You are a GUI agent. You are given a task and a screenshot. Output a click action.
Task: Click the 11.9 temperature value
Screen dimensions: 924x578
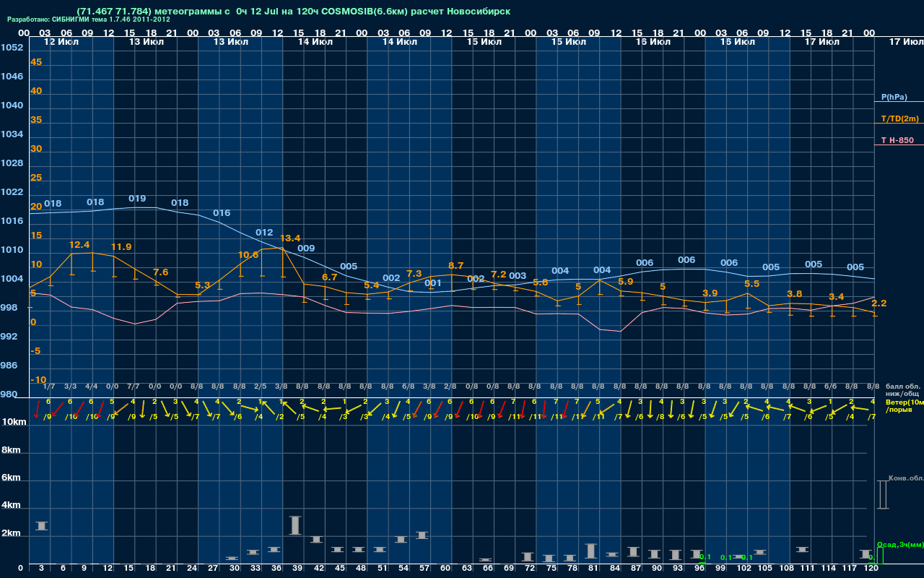pyautogui.click(x=121, y=246)
